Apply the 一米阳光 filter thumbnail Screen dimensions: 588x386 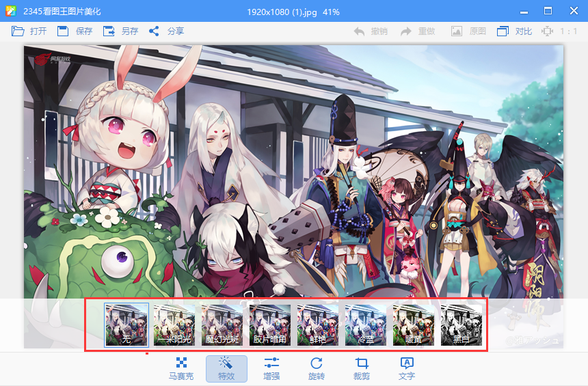pyautogui.click(x=174, y=325)
